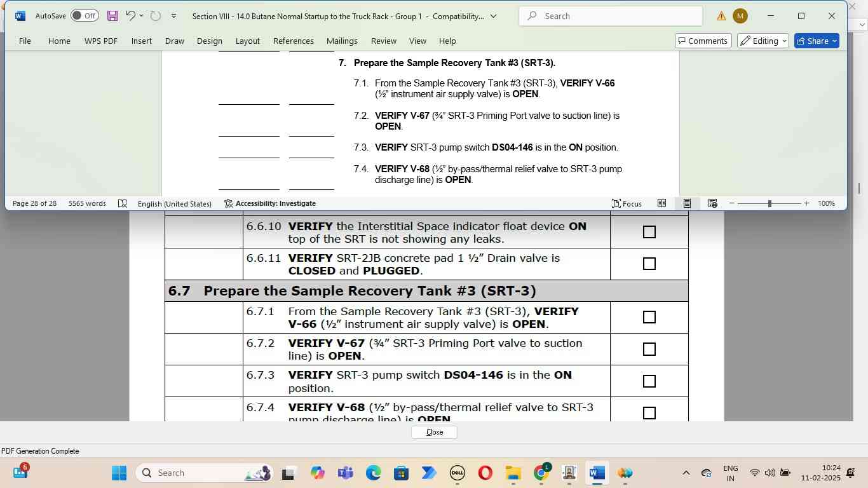Open Google Chrome from taskbar
The image size is (868, 488).
point(541,473)
